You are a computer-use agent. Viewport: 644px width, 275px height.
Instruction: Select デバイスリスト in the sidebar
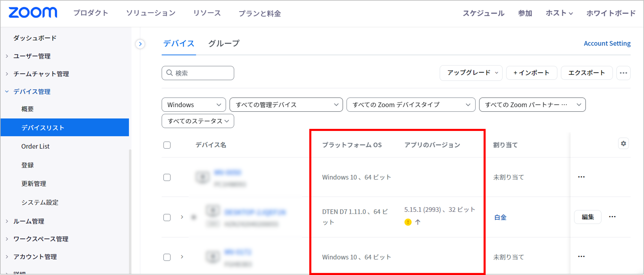(x=65, y=127)
